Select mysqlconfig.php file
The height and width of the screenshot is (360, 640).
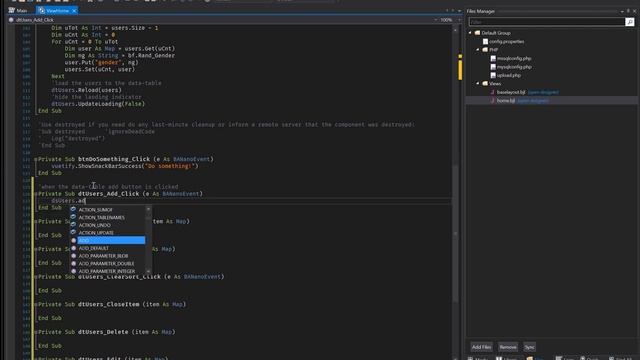[514, 67]
